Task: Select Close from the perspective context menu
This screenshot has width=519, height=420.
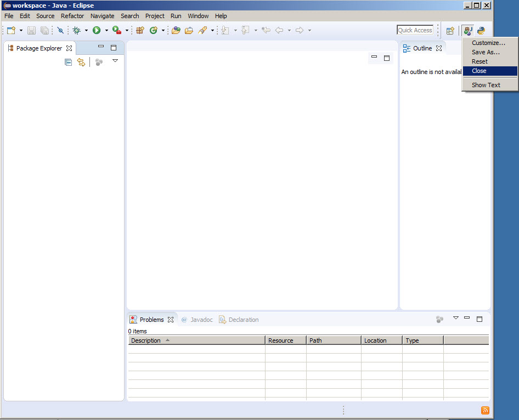Action: [479, 71]
